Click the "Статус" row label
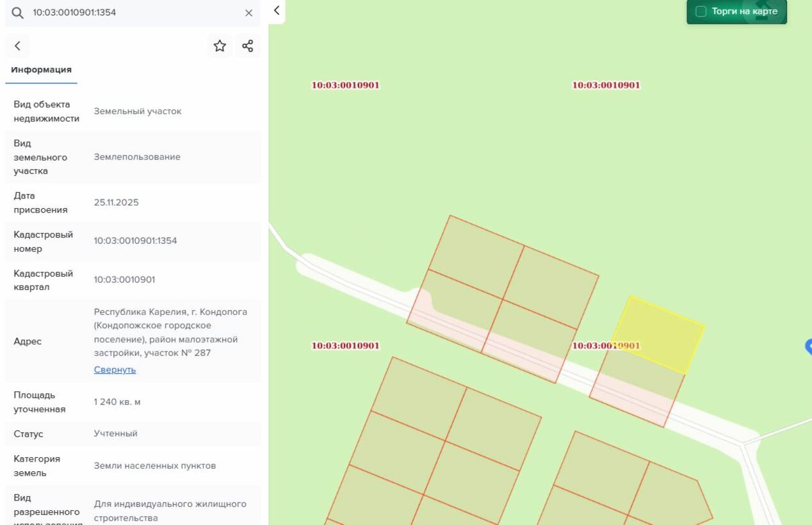The width and height of the screenshot is (812, 525). (28, 434)
